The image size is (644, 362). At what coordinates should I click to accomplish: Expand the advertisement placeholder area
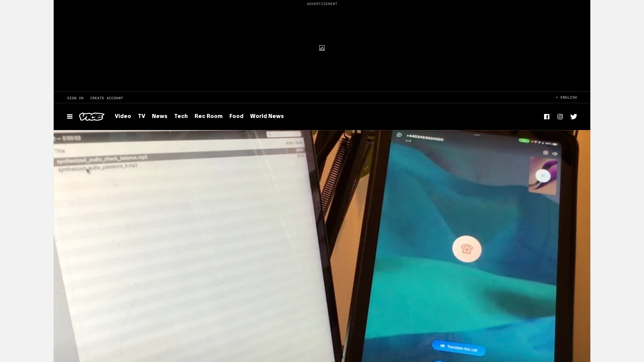pos(322,48)
